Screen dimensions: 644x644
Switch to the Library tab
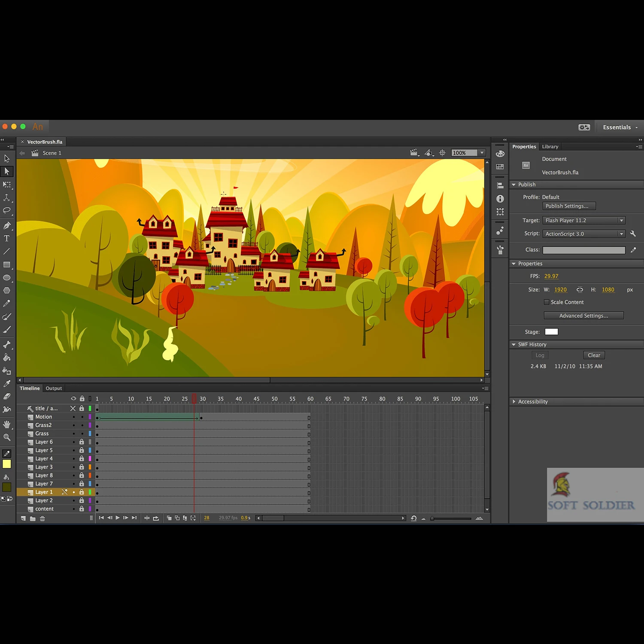tap(550, 146)
